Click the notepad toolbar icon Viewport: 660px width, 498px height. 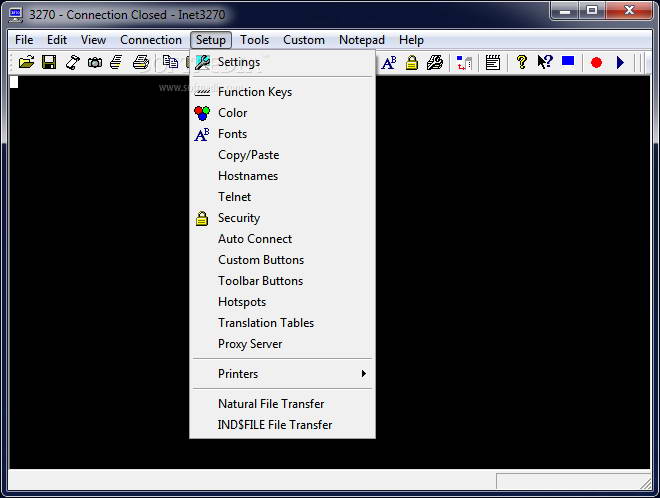point(492,62)
